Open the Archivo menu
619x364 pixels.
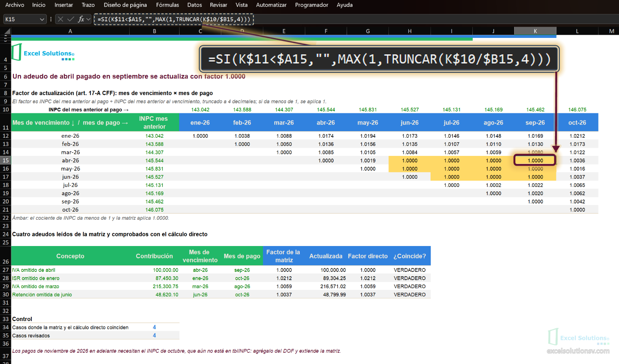coord(15,5)
